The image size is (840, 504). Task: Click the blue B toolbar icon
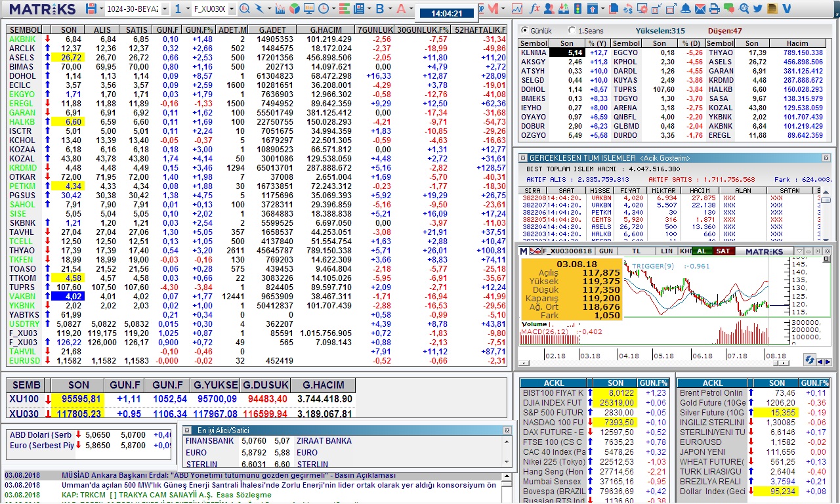[379, 9]
